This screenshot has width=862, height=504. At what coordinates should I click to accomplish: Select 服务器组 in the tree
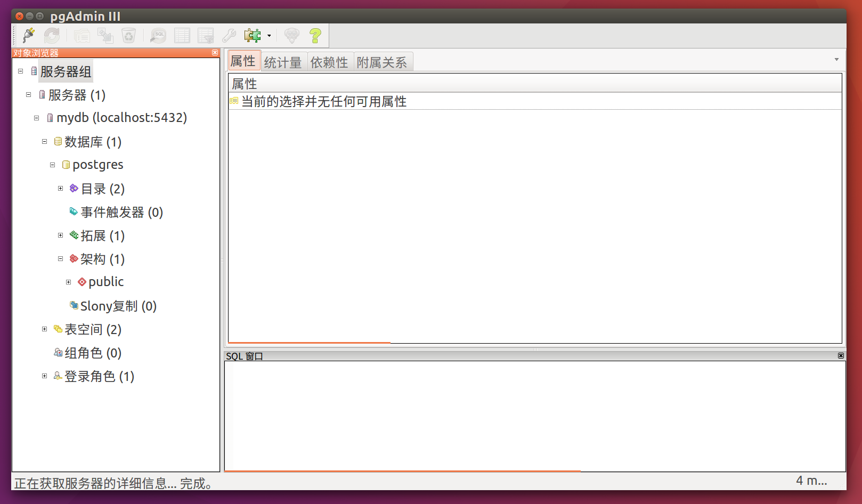point(66,71)
